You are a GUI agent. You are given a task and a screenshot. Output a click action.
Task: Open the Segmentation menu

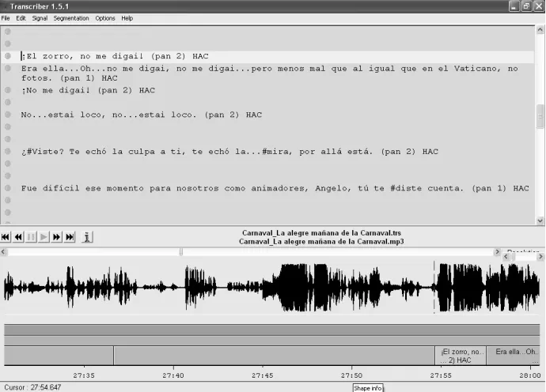tap(71, 18)
